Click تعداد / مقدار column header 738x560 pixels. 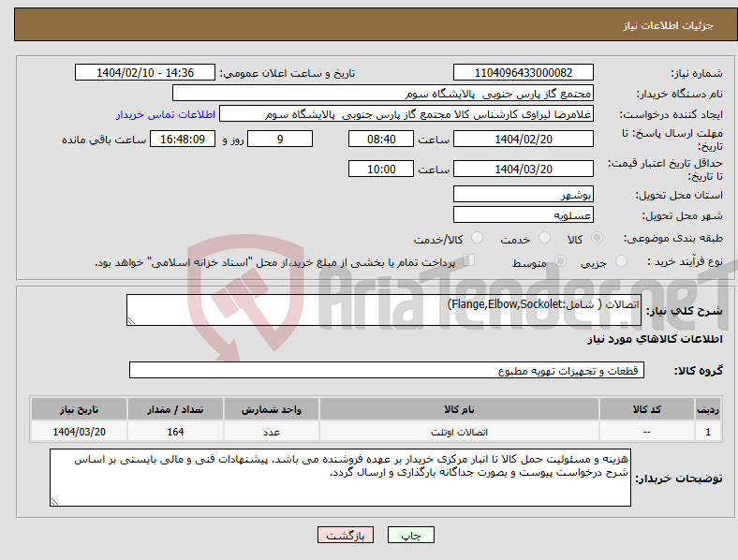(175, 409)
